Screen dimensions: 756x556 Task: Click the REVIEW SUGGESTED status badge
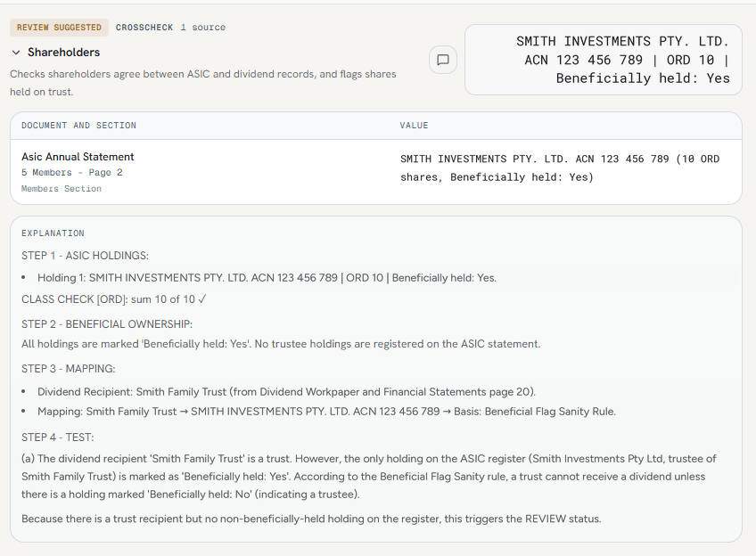(x=60, y=28)
